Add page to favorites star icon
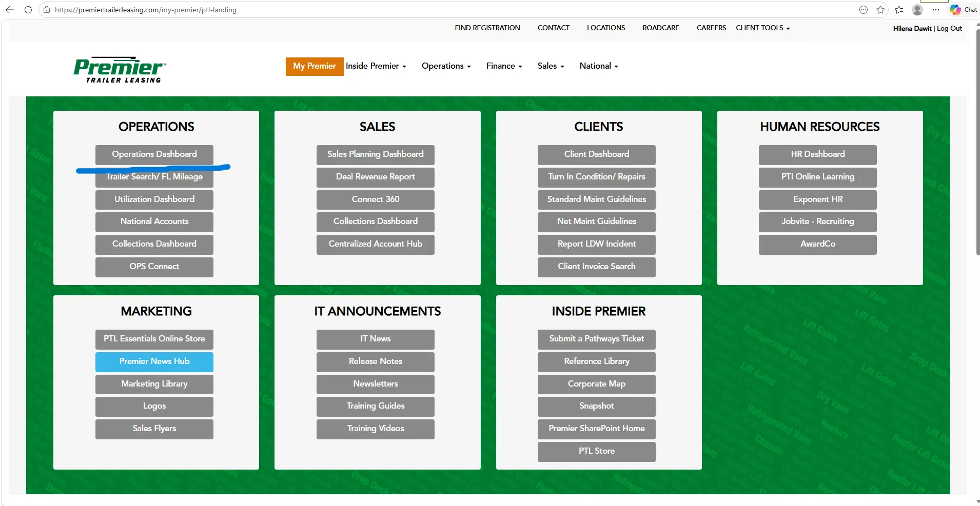 (880, 10)
